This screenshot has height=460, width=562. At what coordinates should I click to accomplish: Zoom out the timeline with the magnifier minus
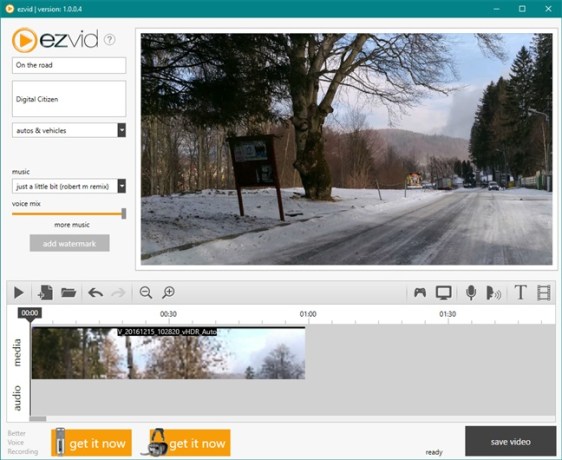click(146, 293)
